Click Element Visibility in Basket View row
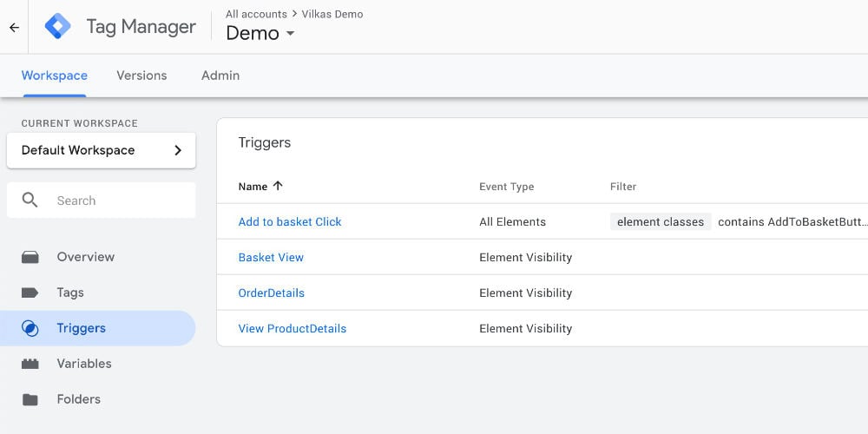The height and width of the screenshot is (434, 868). click(x=525, y=258)
